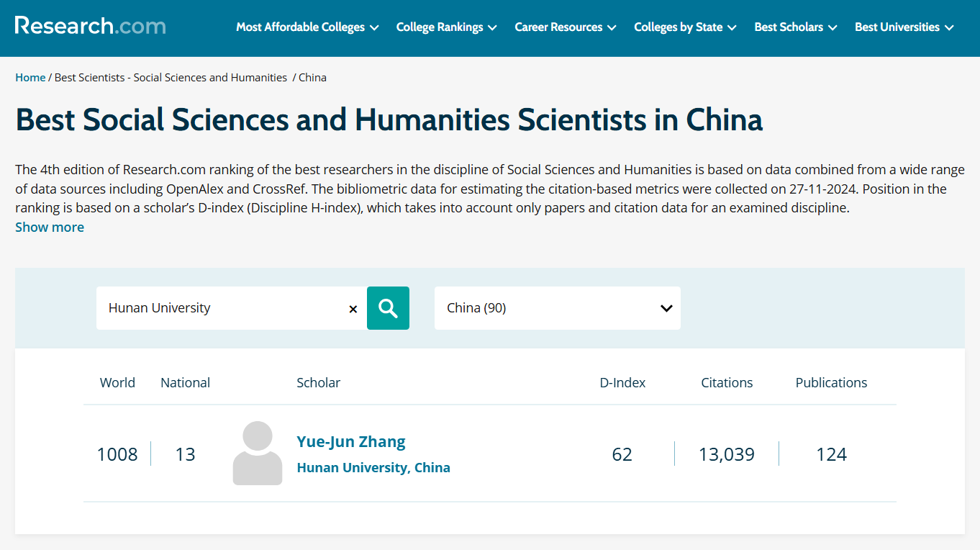Open the Best Universities menu
Image resolution: width=980 pixels, height=550 pixels.
tap(904, 27)
